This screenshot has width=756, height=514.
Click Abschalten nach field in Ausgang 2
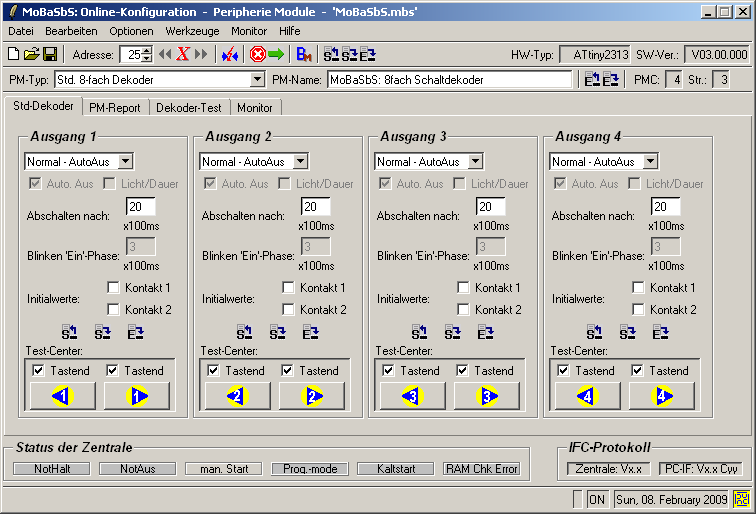click(315, 206)
